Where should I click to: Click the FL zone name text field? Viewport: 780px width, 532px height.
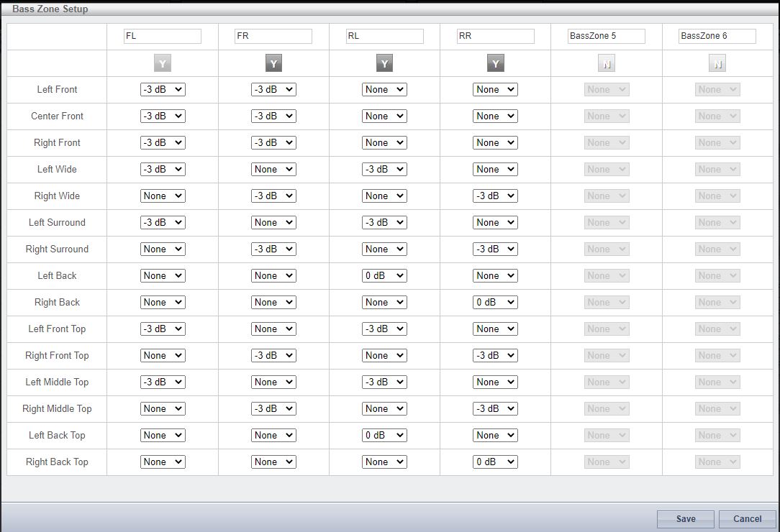click(x=163, y=36)
